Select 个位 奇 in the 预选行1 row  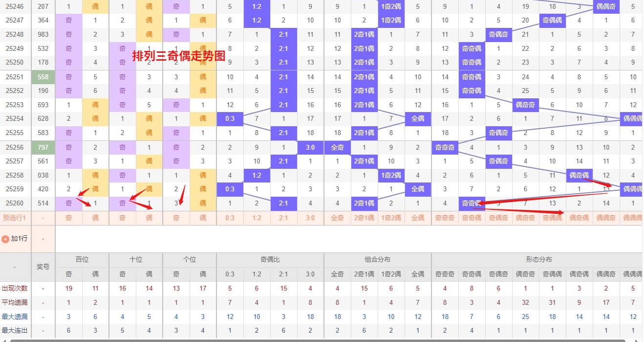[x=176, y=218]
